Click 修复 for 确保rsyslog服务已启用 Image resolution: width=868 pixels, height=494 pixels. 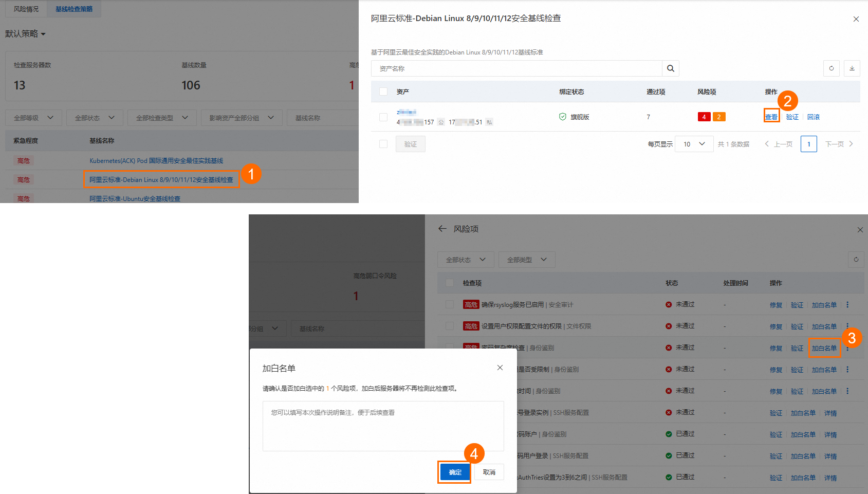776,305
